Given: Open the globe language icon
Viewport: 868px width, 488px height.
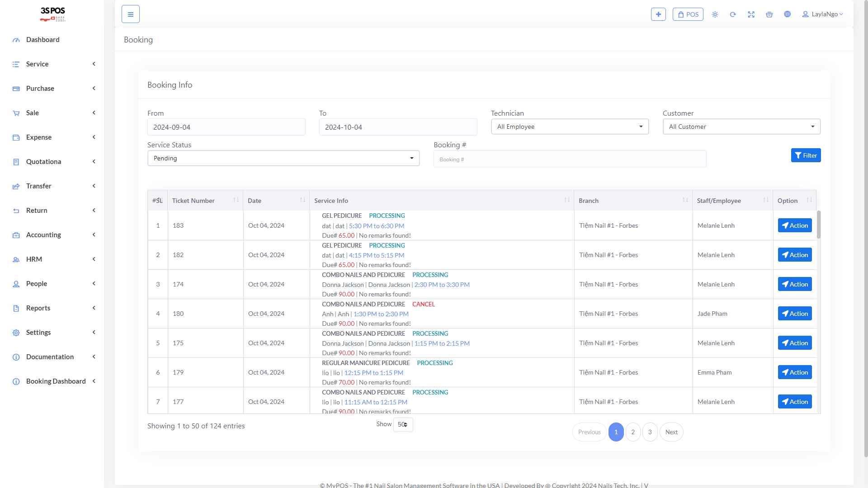Looking at the screenshot, I should pos(787,14).
